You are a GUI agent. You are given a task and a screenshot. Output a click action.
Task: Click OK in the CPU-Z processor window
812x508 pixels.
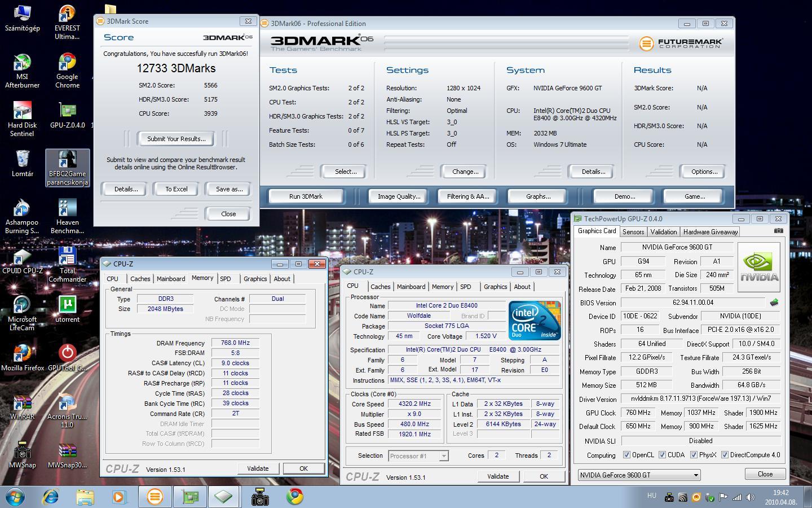click(x=544, y=476)
